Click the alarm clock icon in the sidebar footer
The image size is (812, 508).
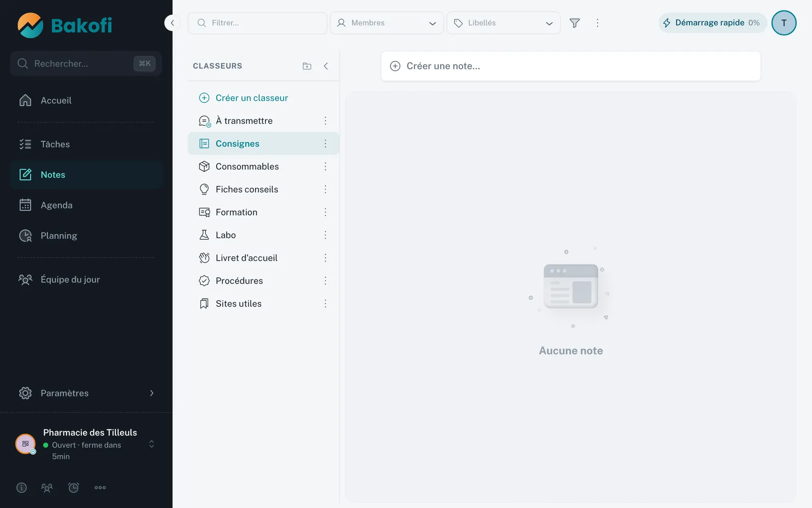click(74, 488)
